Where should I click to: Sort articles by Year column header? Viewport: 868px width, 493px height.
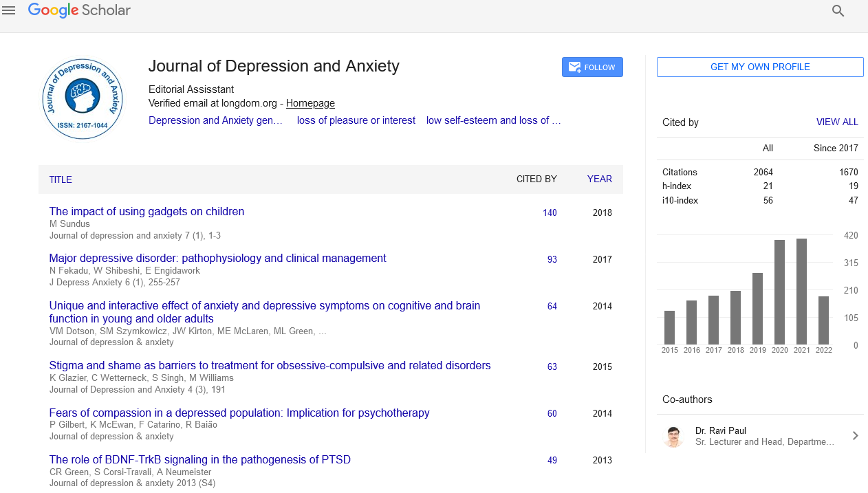[x=599, y=179]
